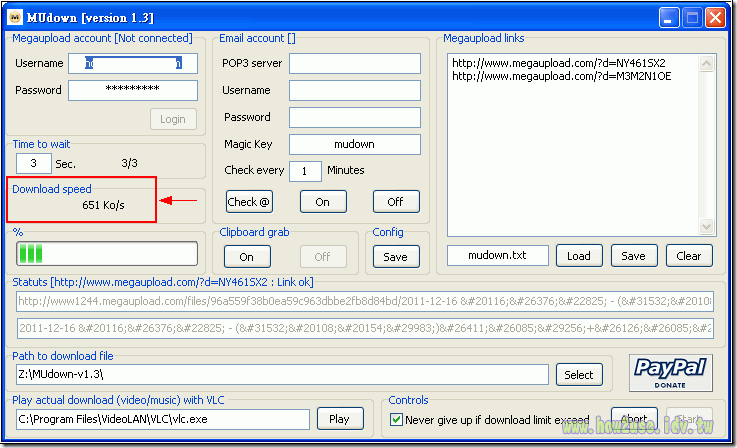Click the Magic Key field containing mudown
This screenshot has height=448, width=737.
(x=355, y=144)
